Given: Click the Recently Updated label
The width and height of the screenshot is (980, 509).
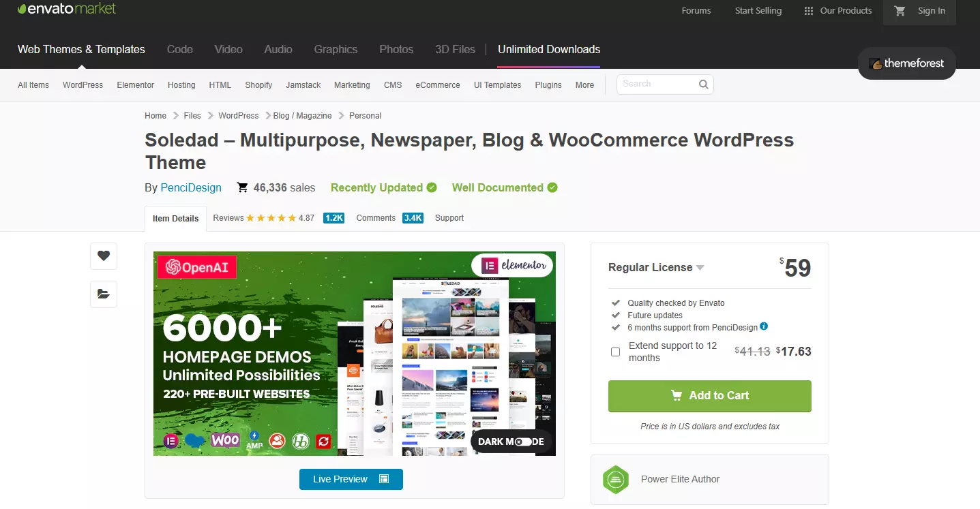Looking at the screenshot, I should 376,187.
